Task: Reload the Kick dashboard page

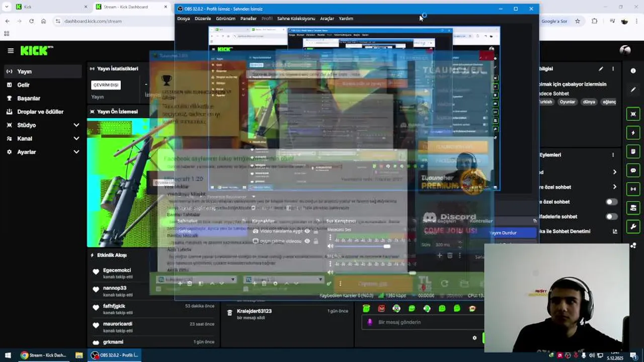Action: click(x=31, y=21)
